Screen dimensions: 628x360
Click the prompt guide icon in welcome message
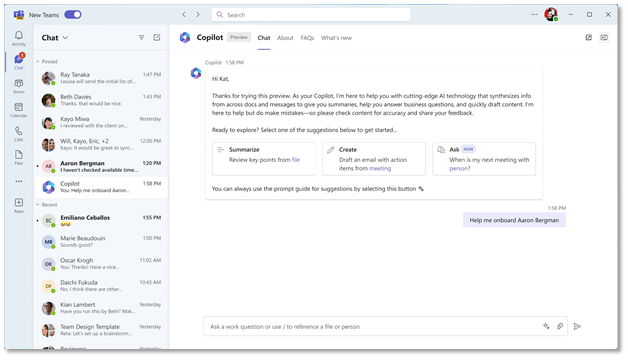click(421, 189)
